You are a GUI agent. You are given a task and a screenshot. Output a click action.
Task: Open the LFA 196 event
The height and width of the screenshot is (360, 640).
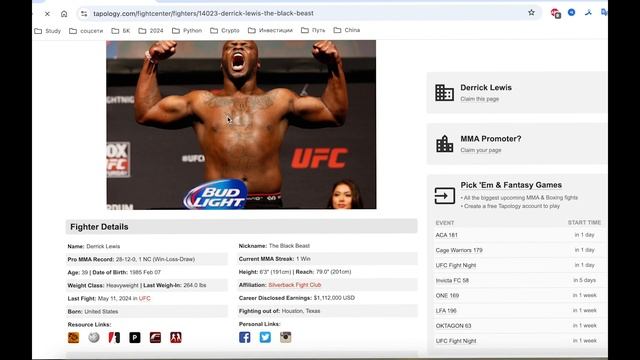[446, 311]
